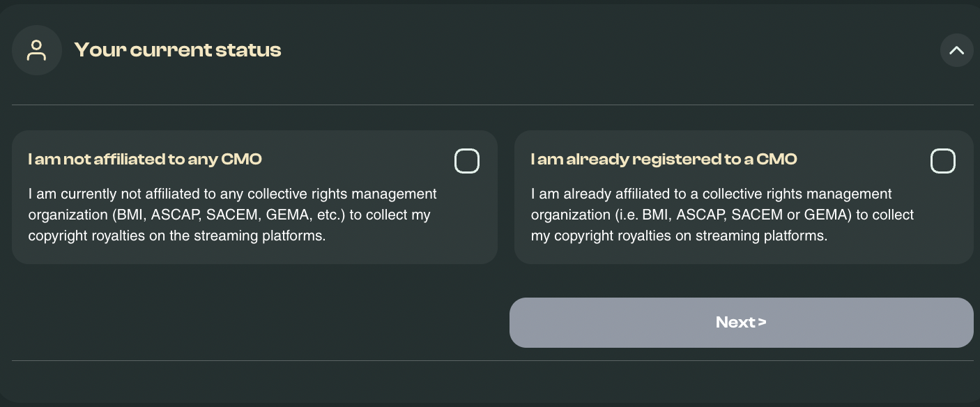Select the 'I am not affiliated to any CMO' title
This screenshot has height=407, width=980.
(145, 160)
